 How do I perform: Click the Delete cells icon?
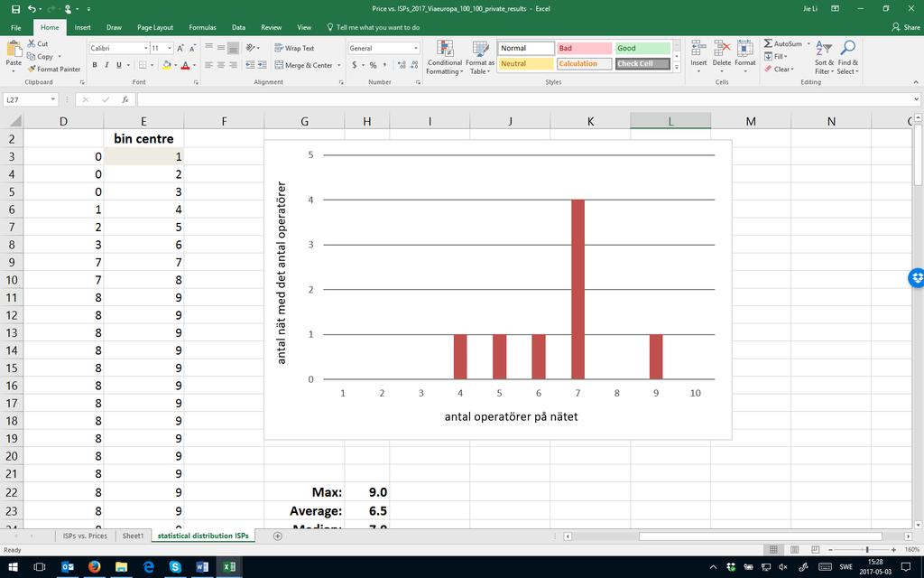[x=721, y=51]
